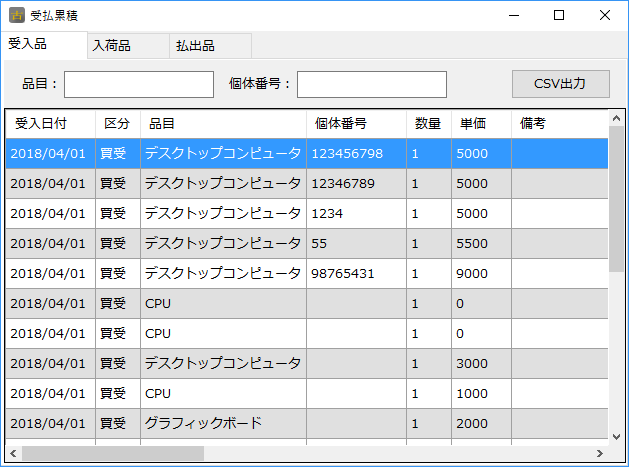Click the 数量 column header

pos(428,124)
